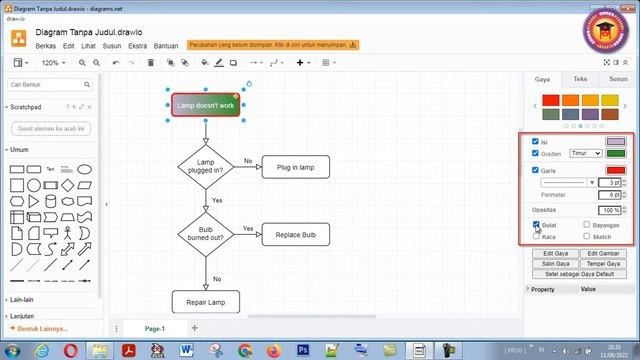This screenshot has width=640, height=360.
Task: Toggle the Gradien checkbox
Action: (535, 153)
